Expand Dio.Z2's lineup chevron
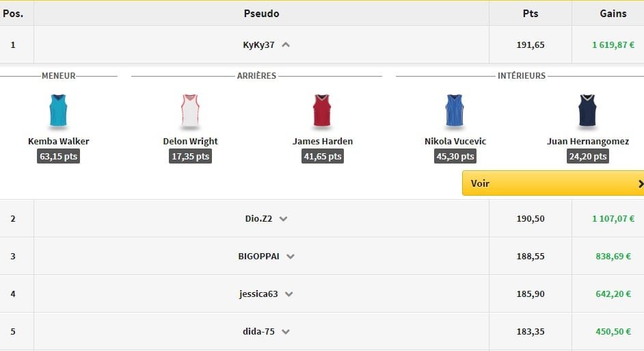644x351 pixels. [x=284, y=219]
